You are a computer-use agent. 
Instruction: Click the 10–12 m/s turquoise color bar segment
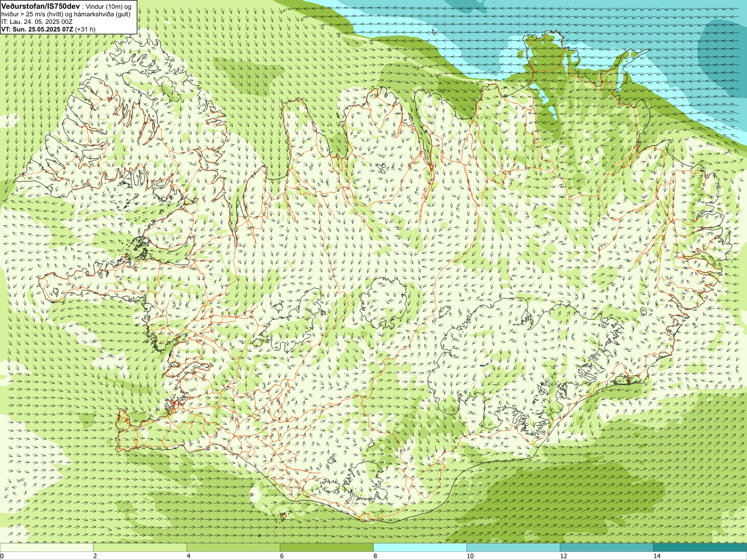pyautogui.click(x=514, y=548)
